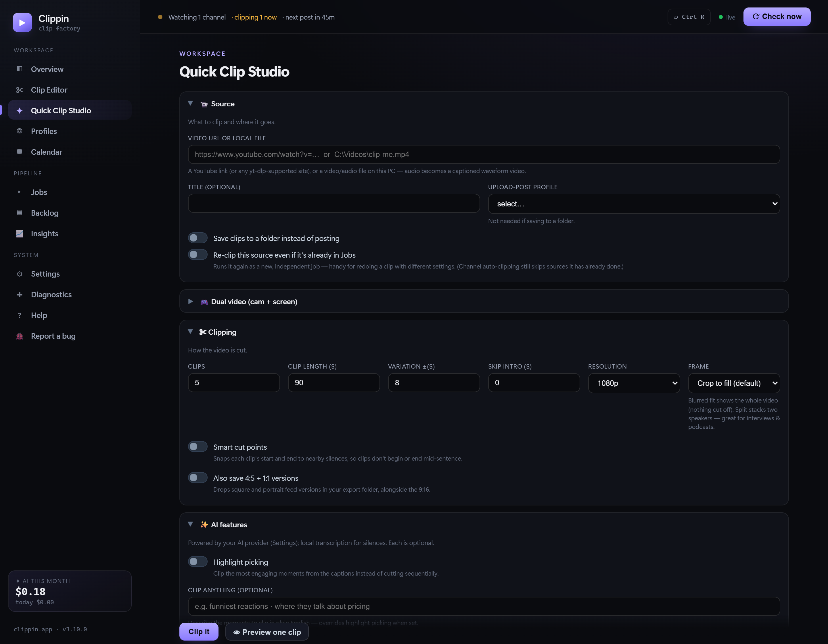Click the Insights chart icon
The height and width of the screenshot is (644, 828).
[19, 233]
